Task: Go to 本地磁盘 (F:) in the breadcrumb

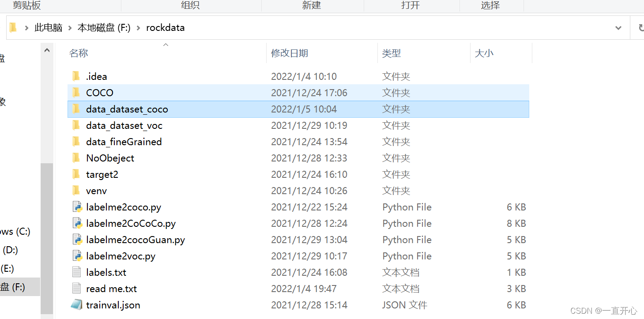Action: pyautogui.click(x=104, y=28)
